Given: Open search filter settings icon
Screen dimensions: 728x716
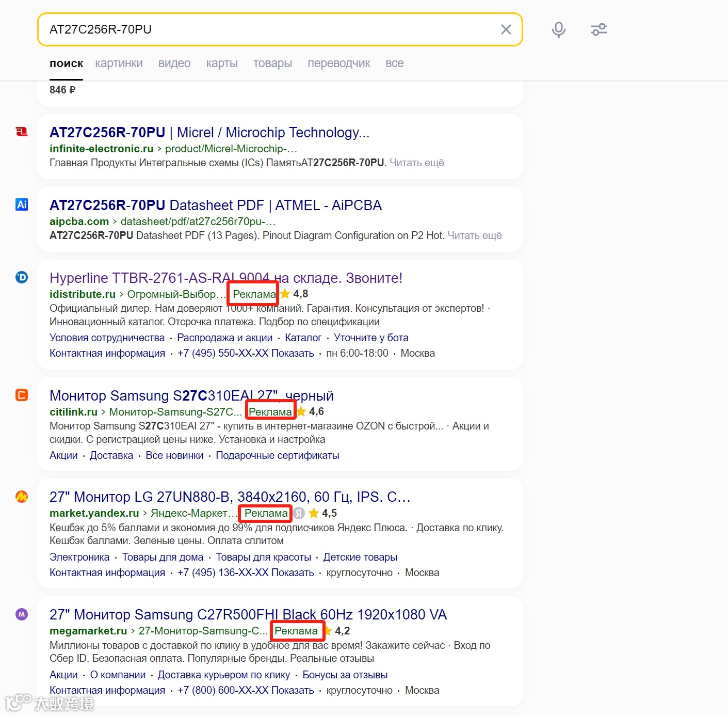Looking at the screenshot, I should point(599,29).
